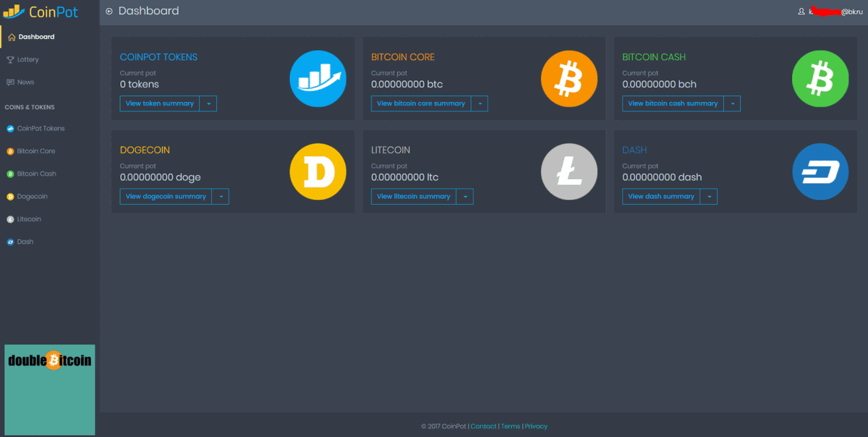Expand dropdown arrow next to View bitcoin cash summary
This screenshot has width=868, height=437.
732,103
